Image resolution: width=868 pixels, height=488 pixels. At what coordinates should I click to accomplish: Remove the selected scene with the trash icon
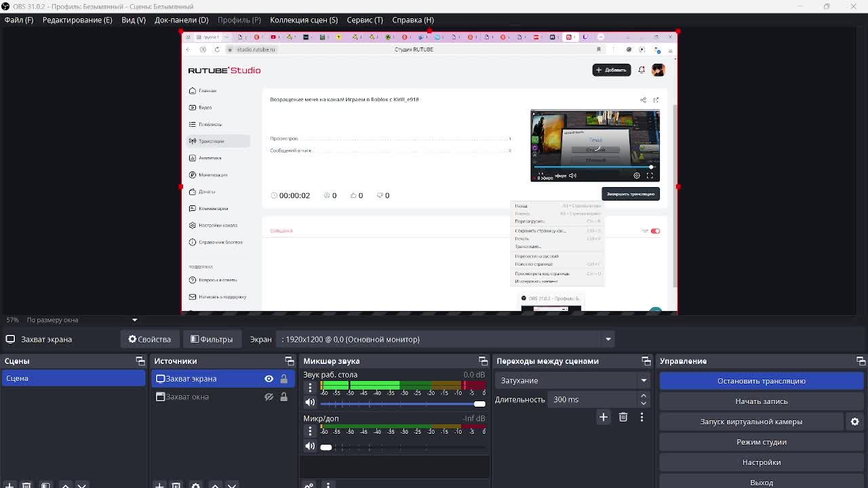tap(26, 485)
